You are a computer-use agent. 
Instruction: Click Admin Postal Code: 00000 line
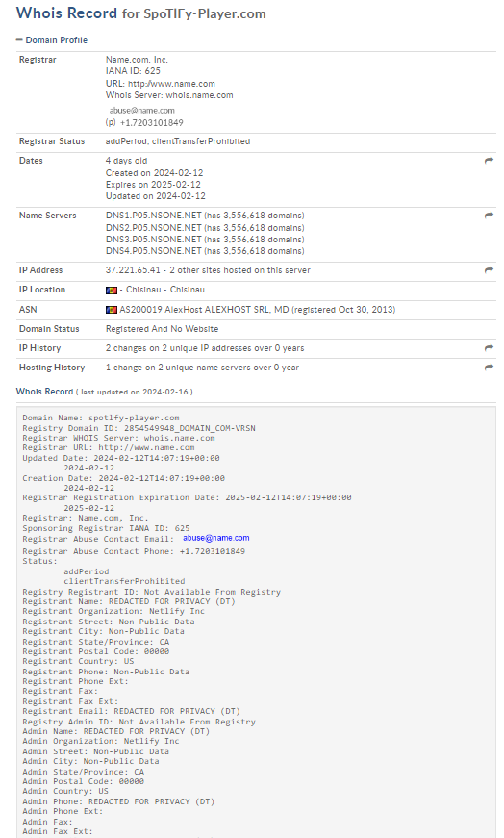click(x=84, y=781)
